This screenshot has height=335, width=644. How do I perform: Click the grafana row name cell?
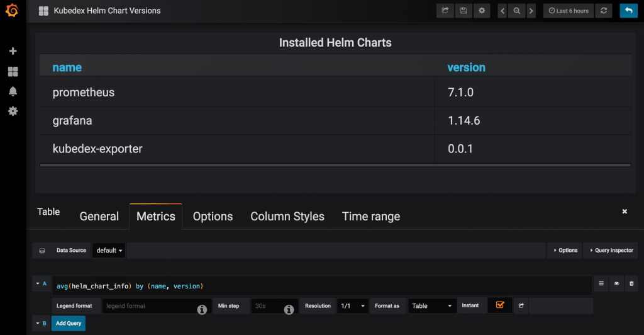[237, 120]
